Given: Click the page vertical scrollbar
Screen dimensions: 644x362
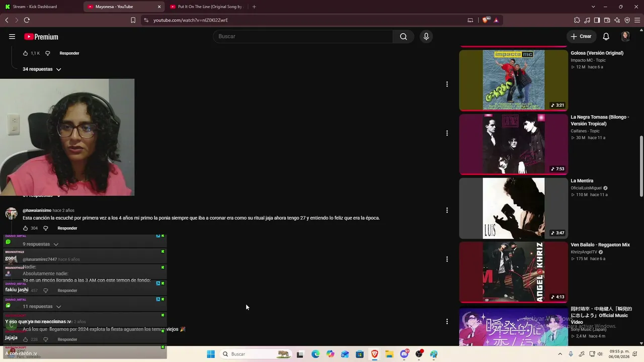Looking at the screenshot, I should 641,166.
